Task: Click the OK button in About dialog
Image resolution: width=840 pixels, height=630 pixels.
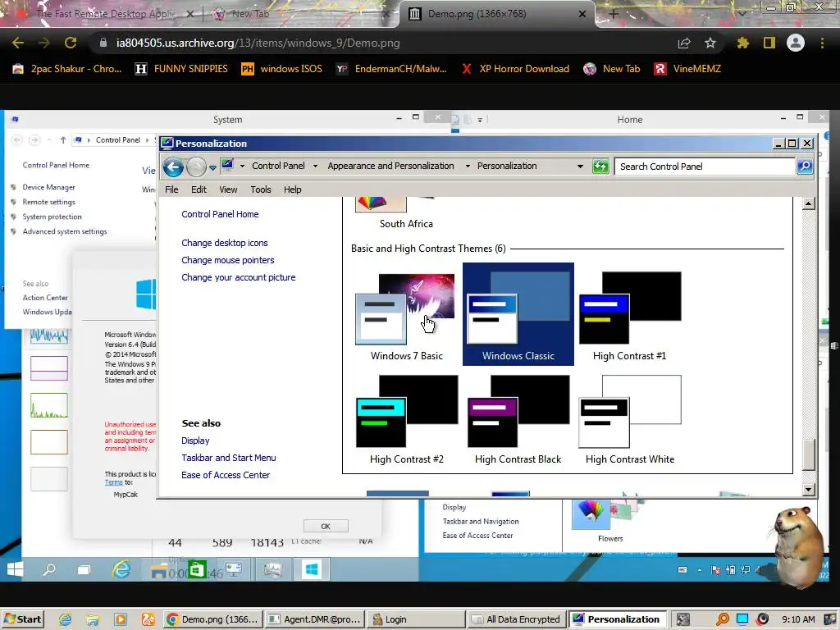Action: click(326, 526)
